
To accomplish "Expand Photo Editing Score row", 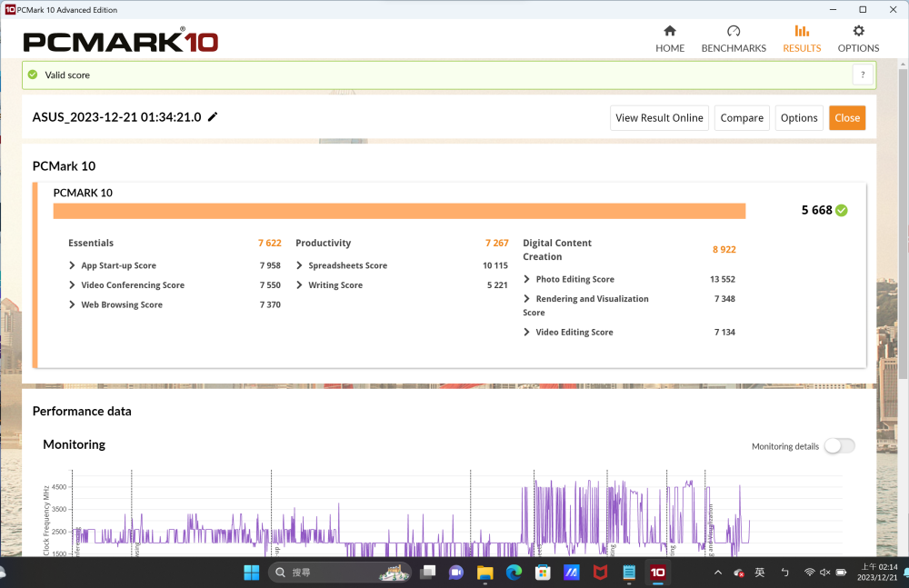I will [527, 279].
